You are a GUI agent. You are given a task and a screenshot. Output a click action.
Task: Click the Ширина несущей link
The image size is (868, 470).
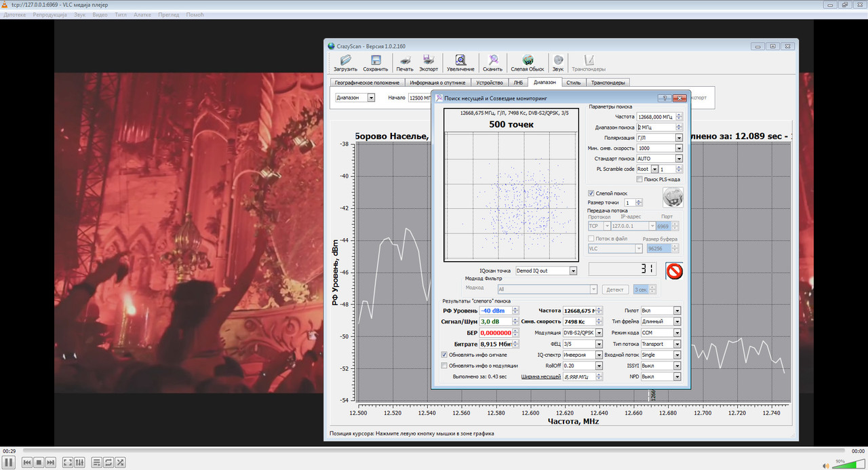coord(540,376)
